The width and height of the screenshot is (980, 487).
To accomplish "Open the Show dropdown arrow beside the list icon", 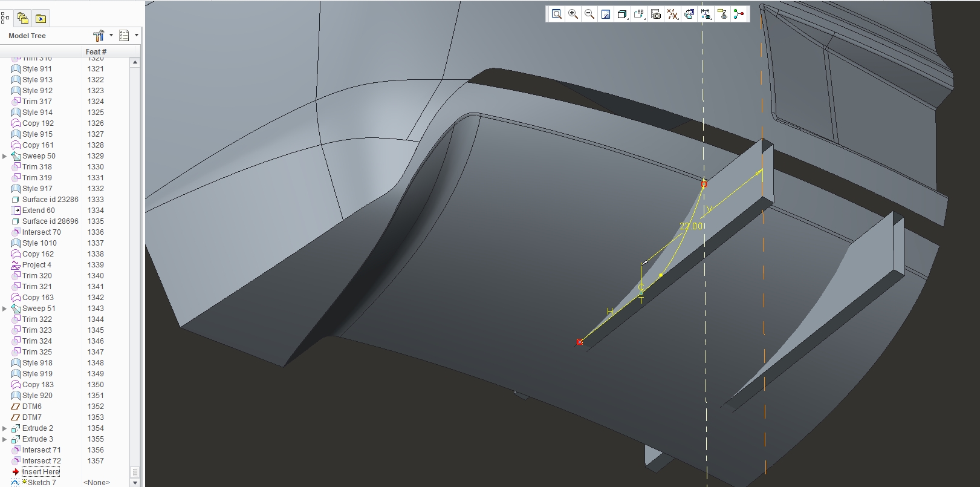I will (x=137, y=36).
